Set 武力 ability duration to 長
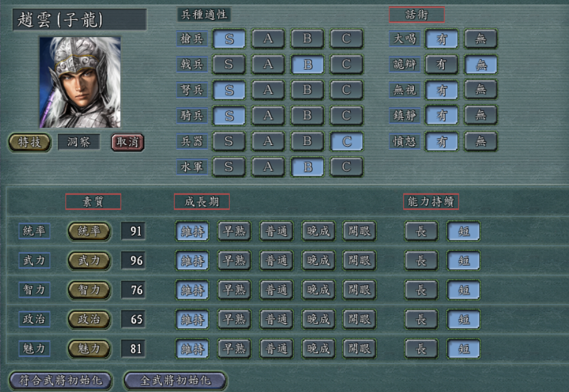Image resolution: width=569 pixels, height=392 pixels. 421,261
